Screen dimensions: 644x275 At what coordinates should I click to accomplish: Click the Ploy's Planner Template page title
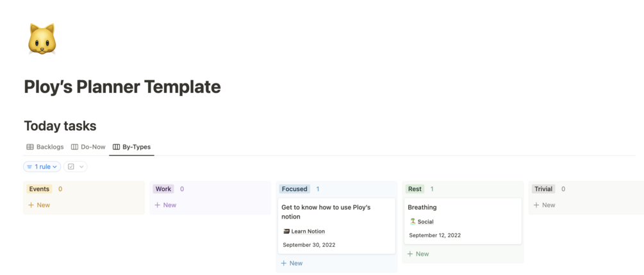[x=122, y=87]
